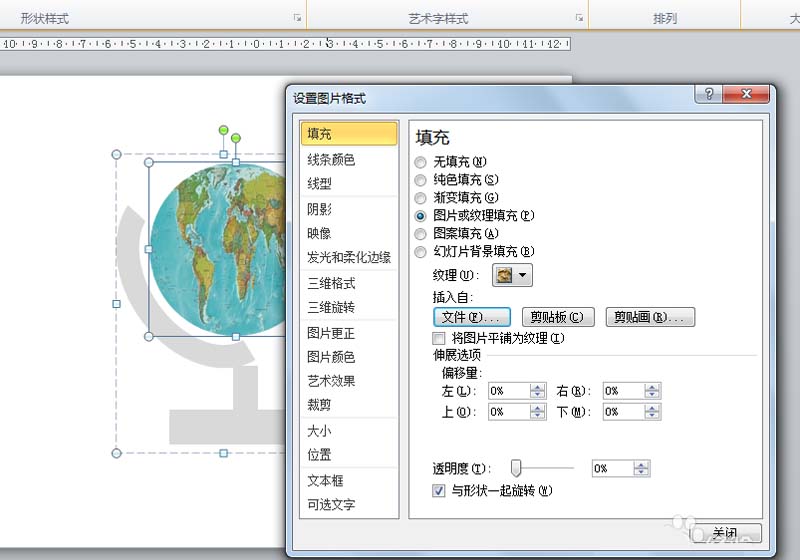Open the 文本框 category
This screenshot has width=800, height=560.
click(x=349, y=480)
